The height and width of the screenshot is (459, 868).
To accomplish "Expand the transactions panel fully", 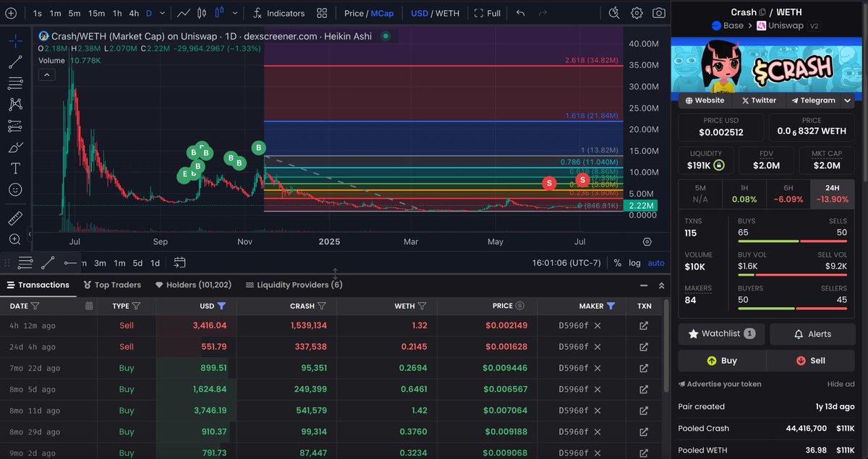I will (x=661, y=285).
